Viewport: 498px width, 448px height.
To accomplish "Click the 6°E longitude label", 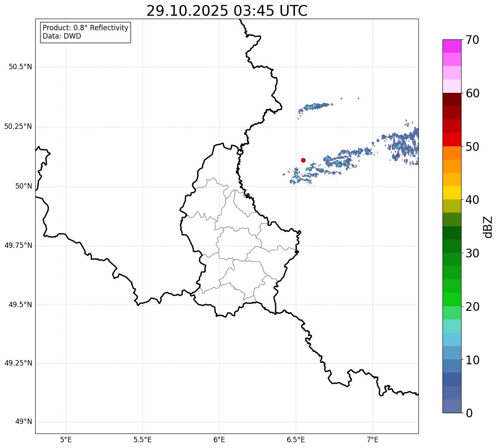I will [x=219, y=439].
